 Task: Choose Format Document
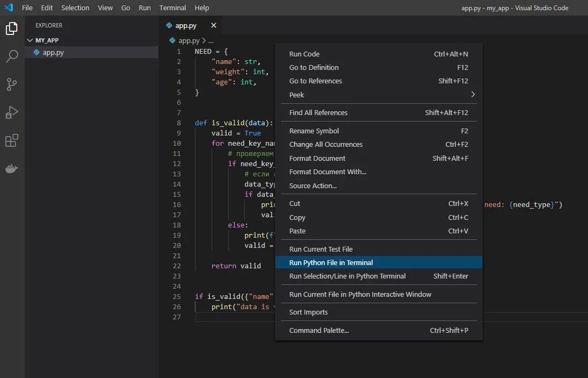(x=379, y=159)
